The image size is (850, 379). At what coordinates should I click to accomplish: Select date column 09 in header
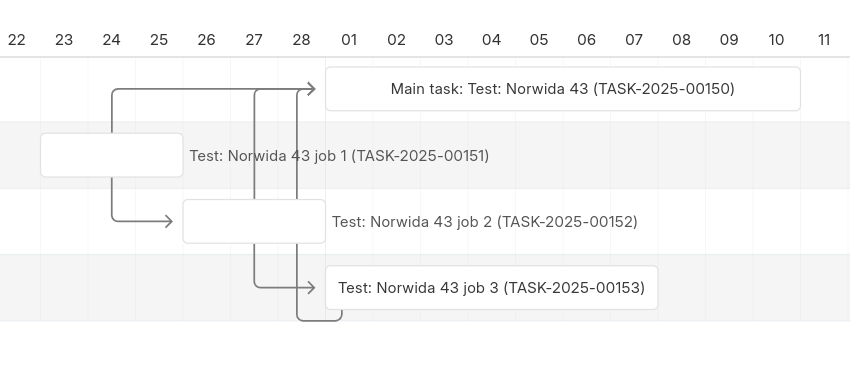coord(729,40)
